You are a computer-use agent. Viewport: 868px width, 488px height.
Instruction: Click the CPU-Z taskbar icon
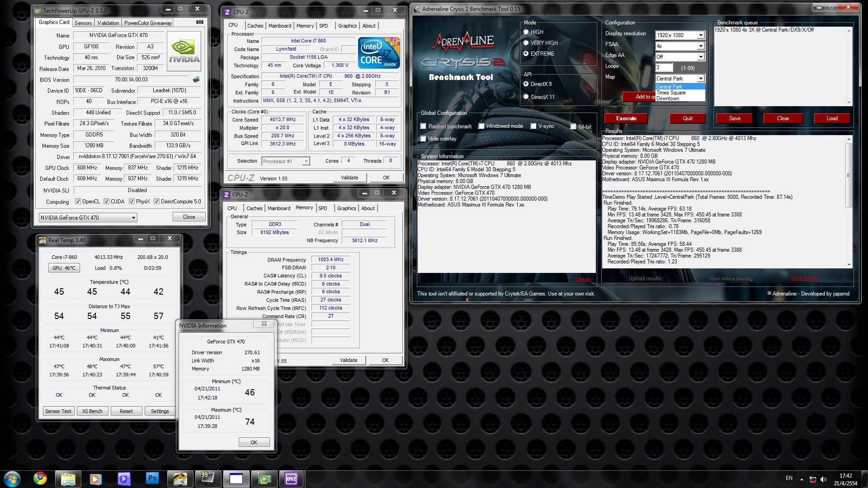click(x=291, y=479)
